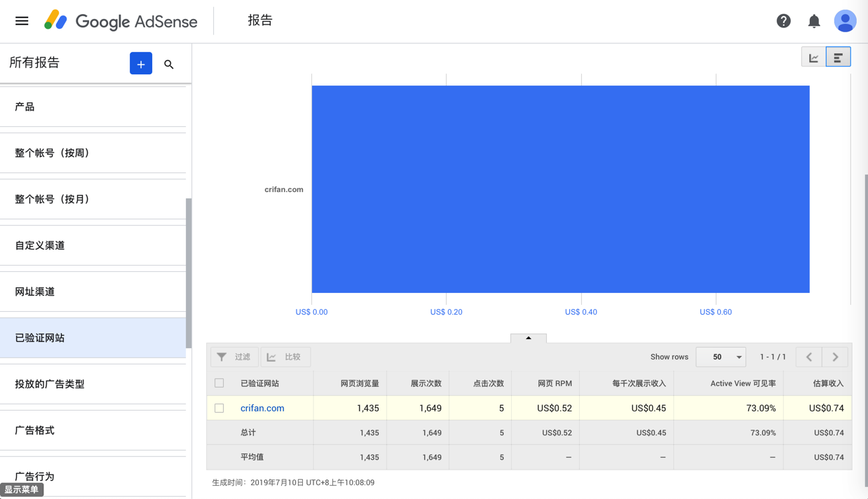The width and height of the screenshot is (868, 499).
Task: Open the 广告格式 report
Action: pyautogui.click(x=93, y=430)
